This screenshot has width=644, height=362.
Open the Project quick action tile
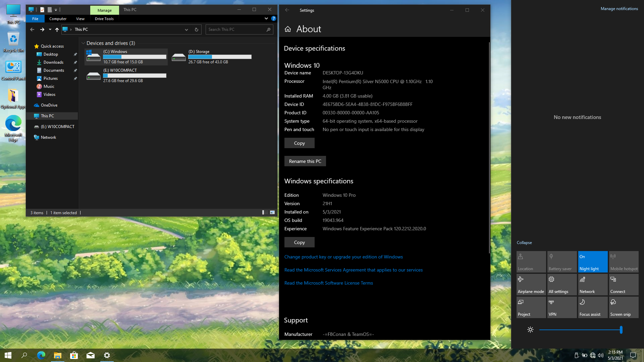[531, 307]
